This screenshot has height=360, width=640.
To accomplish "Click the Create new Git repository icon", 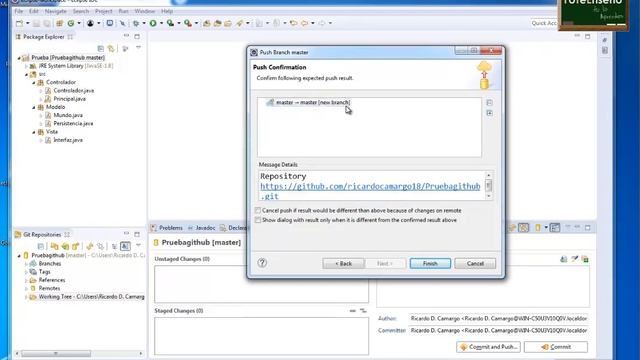I will click(x=76, y=246).
